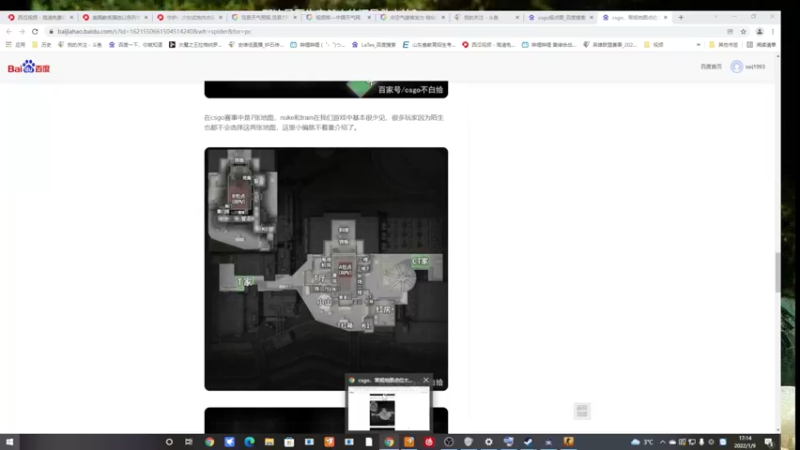Screen dimensions: 800x450
Task: Open Microsoft Edge from taskbar
Action: [x=249, y=442]
